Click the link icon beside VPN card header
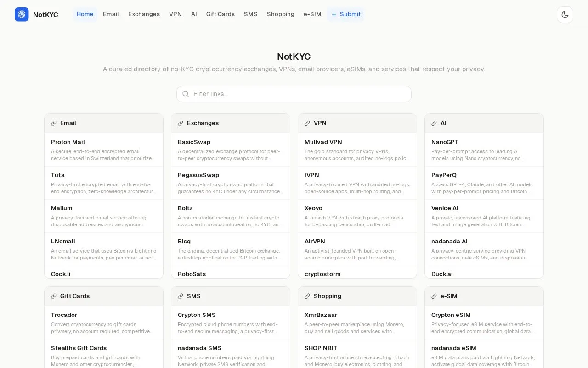Screen dimensions: 588x368 [x=307, y=123]
